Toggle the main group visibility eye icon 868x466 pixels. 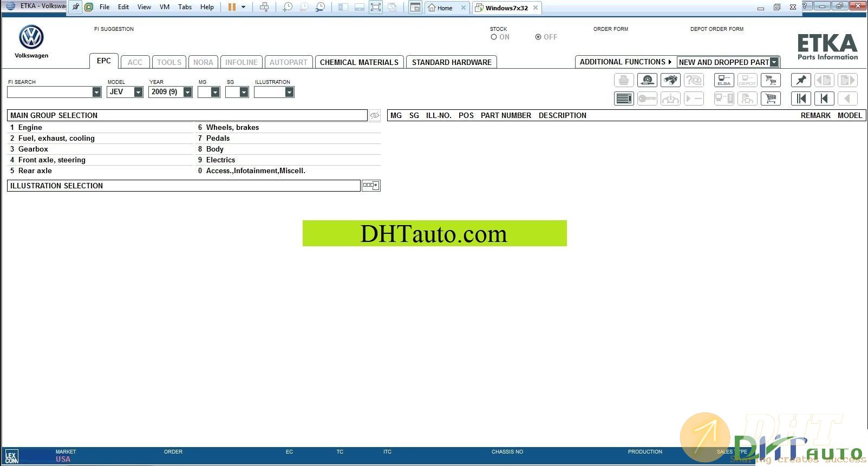374,115
